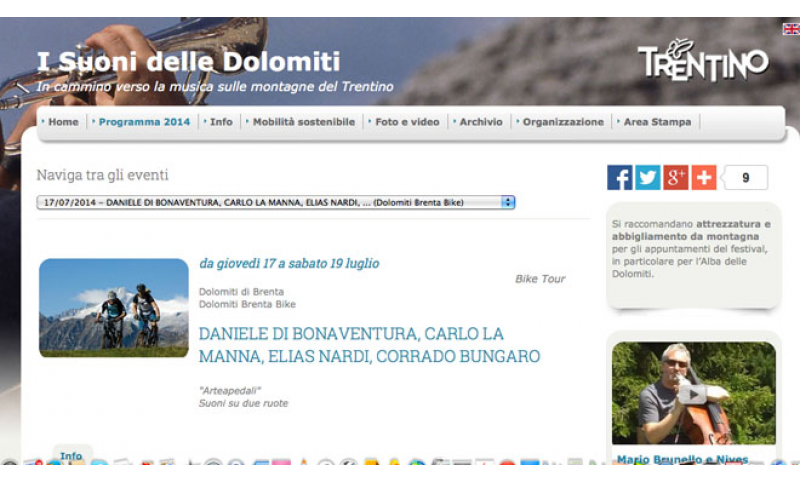Open the Mario Brunello e Nives link

pyautogui.click(x=682, y=459)
